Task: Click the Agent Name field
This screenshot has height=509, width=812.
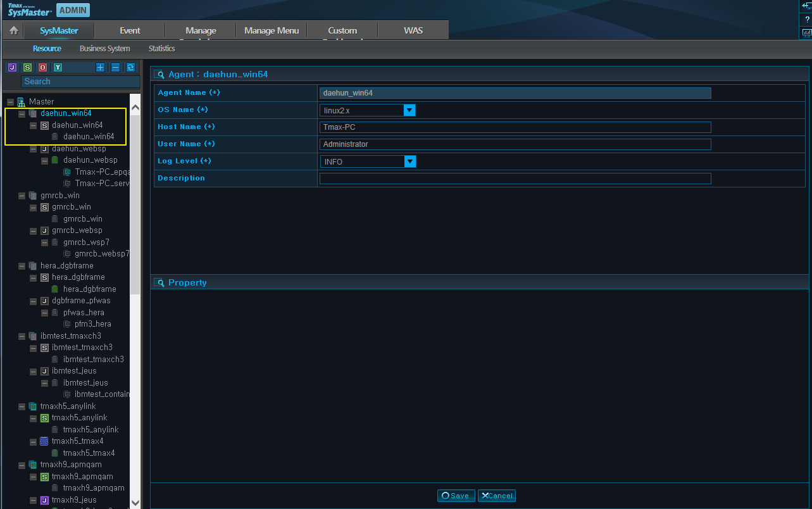Action: [x=515, y=93]
